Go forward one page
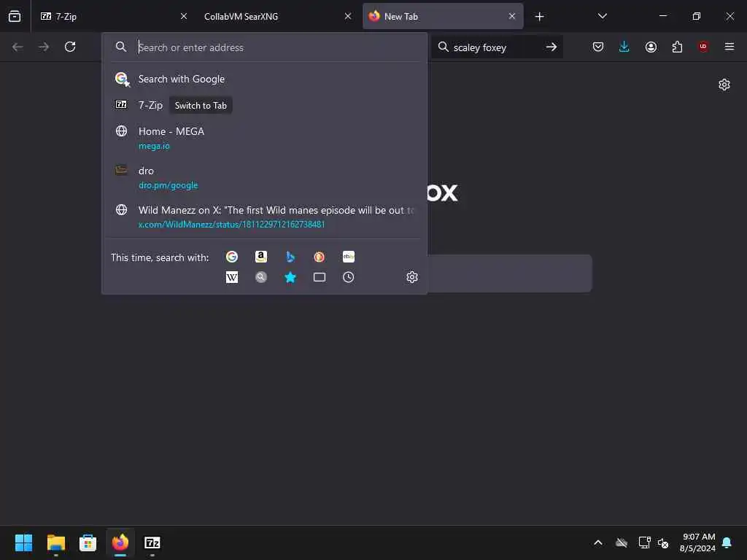Viewport: 747px width, 560px height. [x=44, y=47]
